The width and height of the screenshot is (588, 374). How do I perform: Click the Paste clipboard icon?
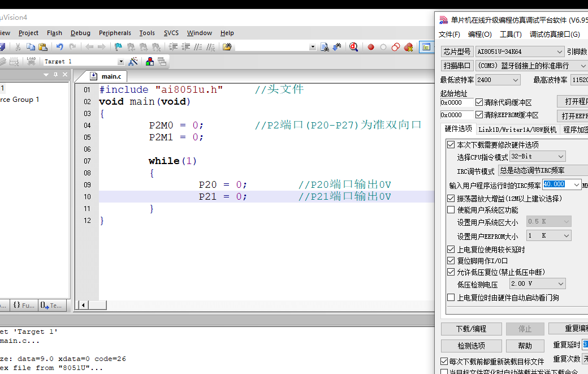[x=43, y=47]
